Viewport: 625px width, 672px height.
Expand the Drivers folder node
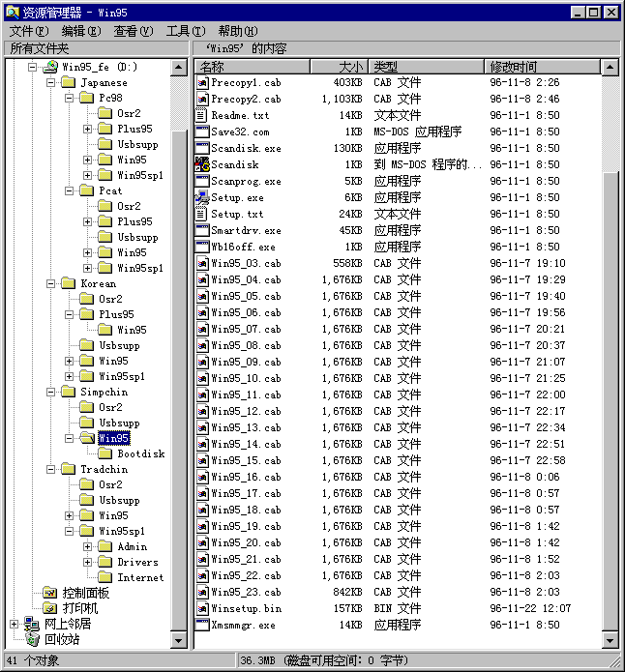(87, 562)
